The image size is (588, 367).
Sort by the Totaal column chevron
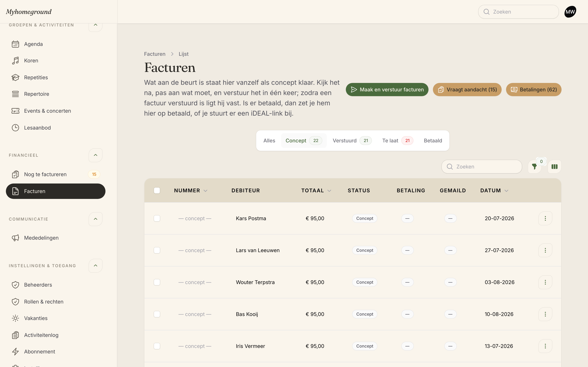pyautogui.click(x=329, y=191)
